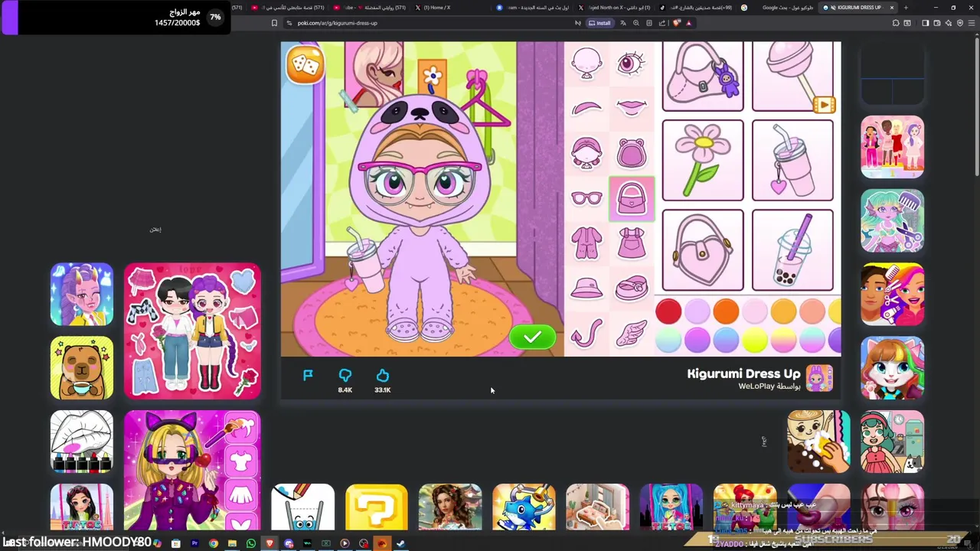The height and width of the screenshot is (551, 980).
Task: Switch to the Home / X tab
Action: coord(438,8)
